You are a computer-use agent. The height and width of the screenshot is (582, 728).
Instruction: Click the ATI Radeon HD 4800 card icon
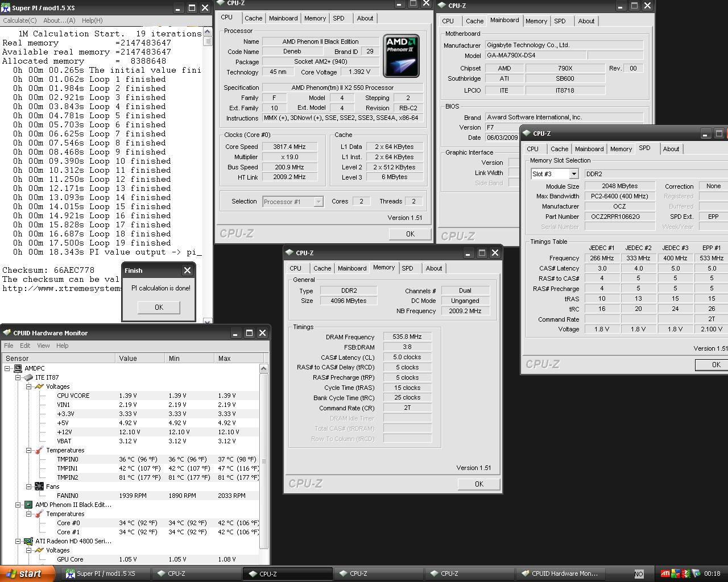pyautogui.click(x=28, y=541)
